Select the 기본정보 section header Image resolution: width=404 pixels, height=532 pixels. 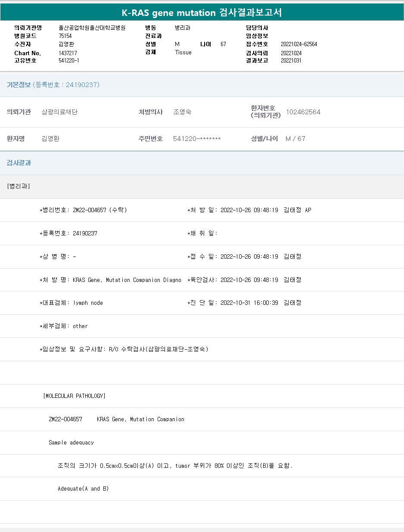[53, 85]
